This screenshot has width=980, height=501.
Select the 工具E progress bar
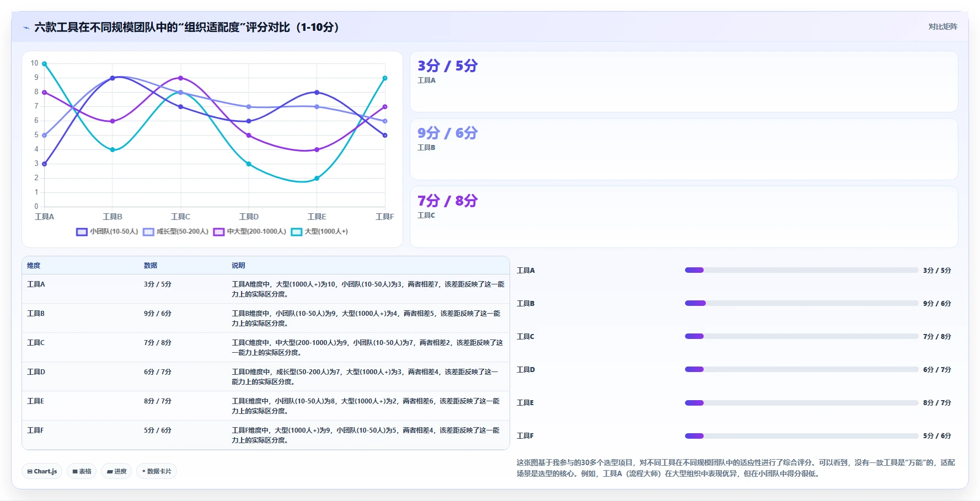click(801, 402)
